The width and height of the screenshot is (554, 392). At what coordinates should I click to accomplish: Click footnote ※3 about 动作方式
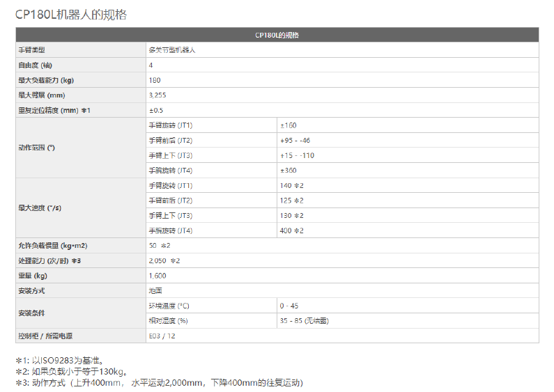point(160,382)
